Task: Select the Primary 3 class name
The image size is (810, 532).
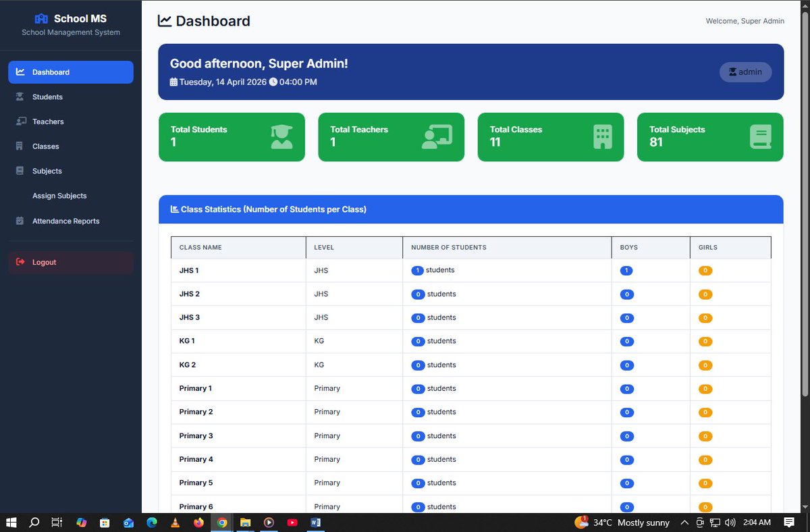Action: point(196,436)
